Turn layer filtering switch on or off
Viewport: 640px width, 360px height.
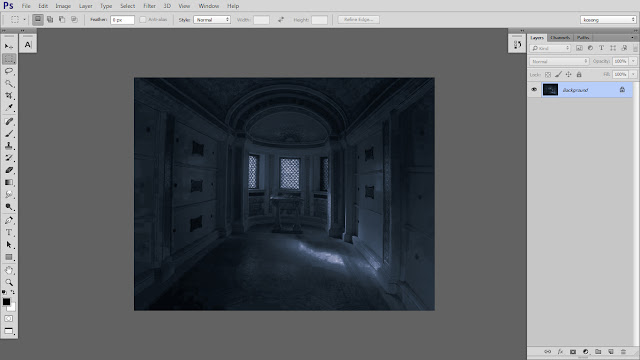click(635, 48)
